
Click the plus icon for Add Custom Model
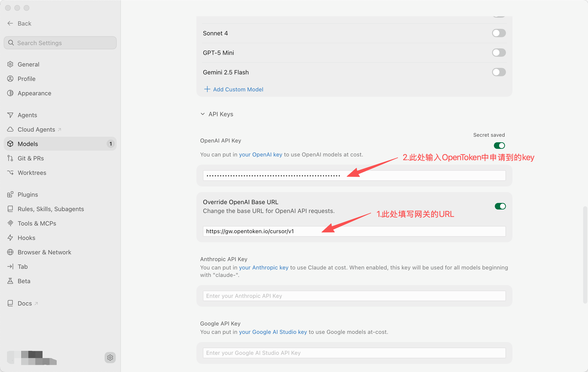pos(207,89)
